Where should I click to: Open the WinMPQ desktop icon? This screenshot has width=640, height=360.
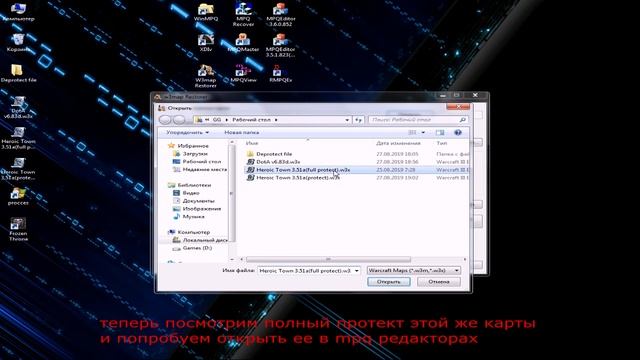(206, 12)
